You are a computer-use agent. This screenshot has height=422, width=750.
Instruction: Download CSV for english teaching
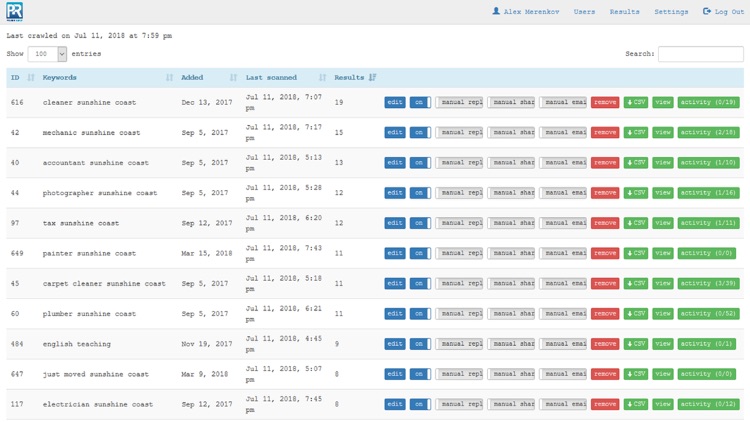636,344
